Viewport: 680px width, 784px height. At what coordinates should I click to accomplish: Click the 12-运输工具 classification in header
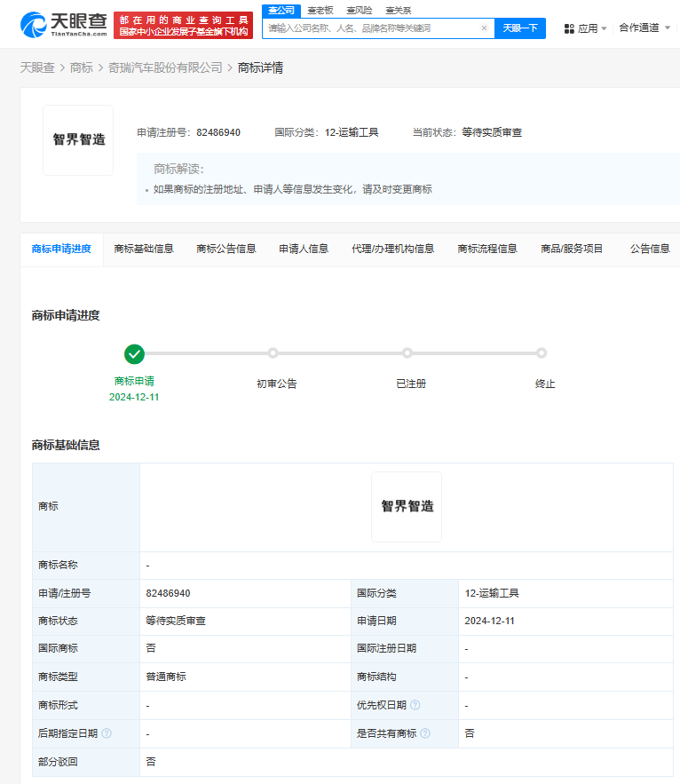[352, 132]
